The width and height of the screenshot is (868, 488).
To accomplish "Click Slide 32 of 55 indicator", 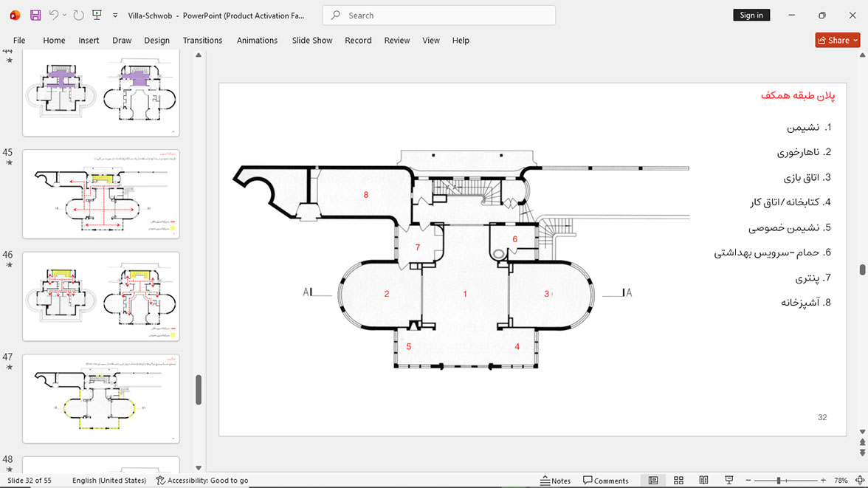I will [x=30, y=480].
